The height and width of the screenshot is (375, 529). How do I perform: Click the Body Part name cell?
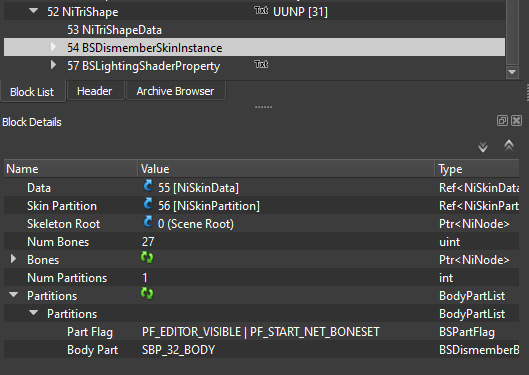coord(92,350)
